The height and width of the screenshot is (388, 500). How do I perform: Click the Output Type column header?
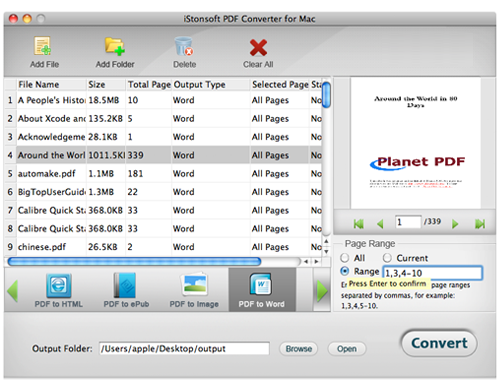point(211,85)
